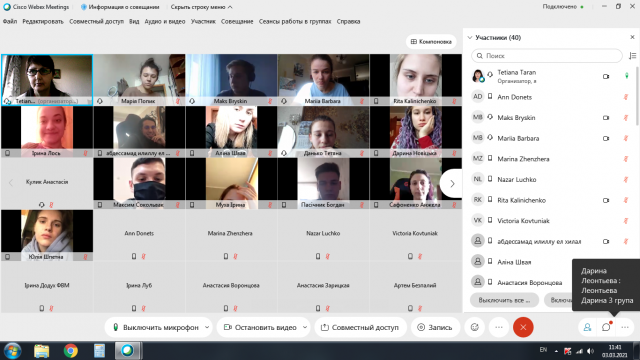Start recording with Запись button

point(435,327)
